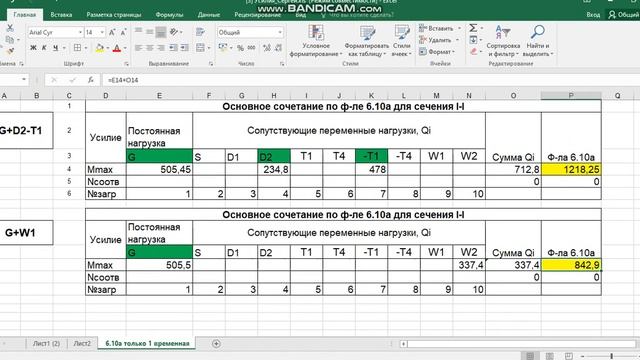
Task: Apply thousands separator (000) format
Action: (x=251, y=48)
